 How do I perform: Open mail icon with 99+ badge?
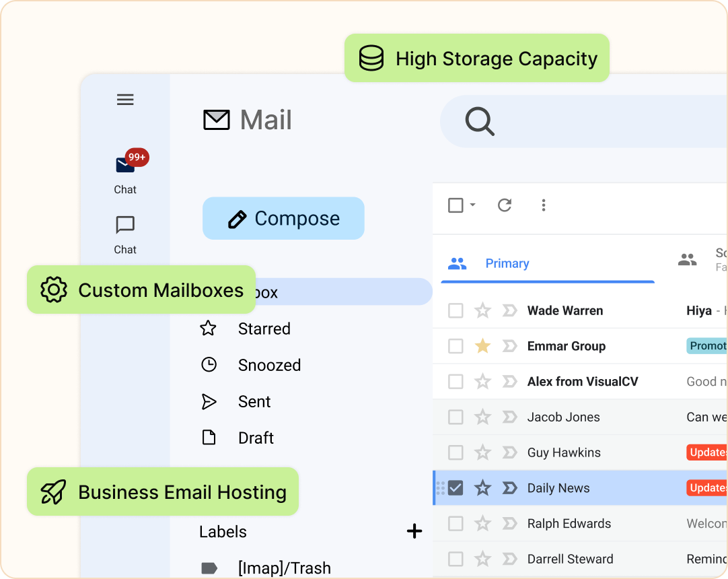[132, 161]
